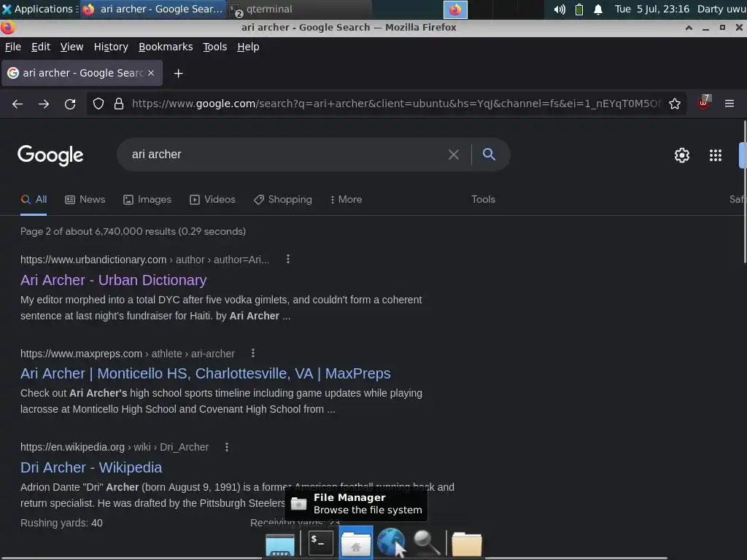Open the uBlock extension icon

point(703,103)
